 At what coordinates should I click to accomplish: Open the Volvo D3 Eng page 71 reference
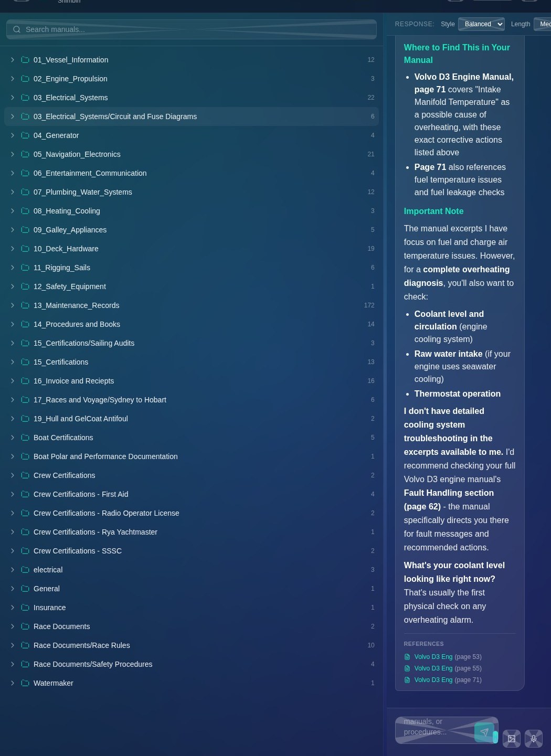448,680
